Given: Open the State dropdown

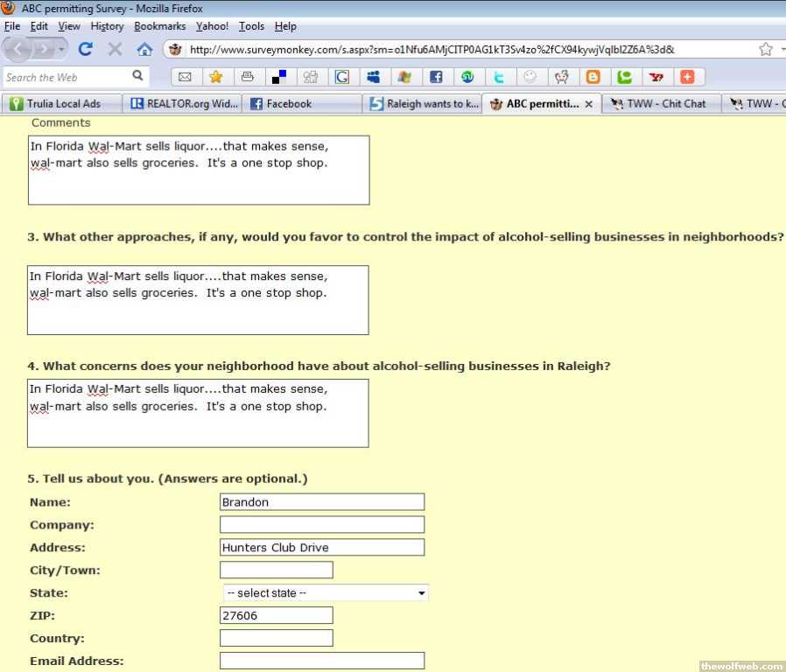Looking at the screenshot, I should 326,593.
